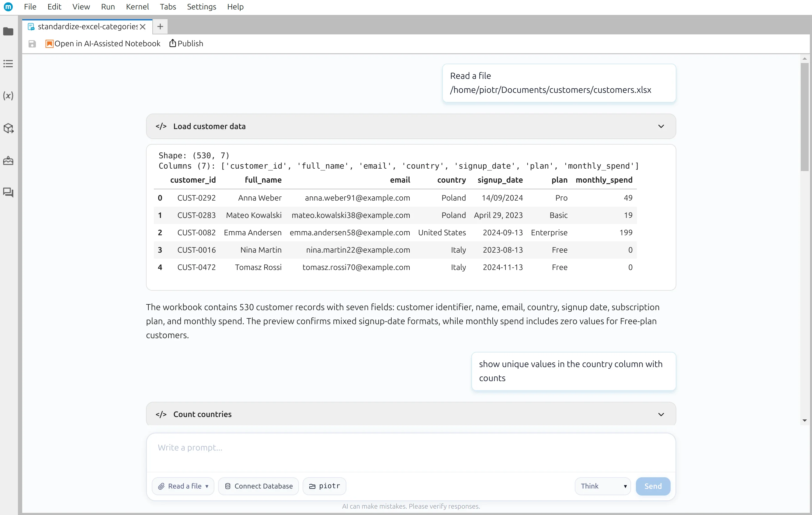The height and width of the screenshot is (515, 812).
Task: Open the toolbox sidebar icon
Action: (x=8, y=161)
